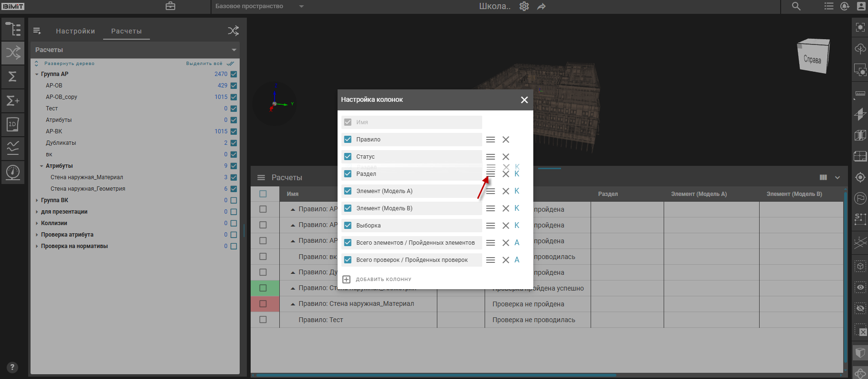Click the share arrow icon in header

click(x=541, y=6)
